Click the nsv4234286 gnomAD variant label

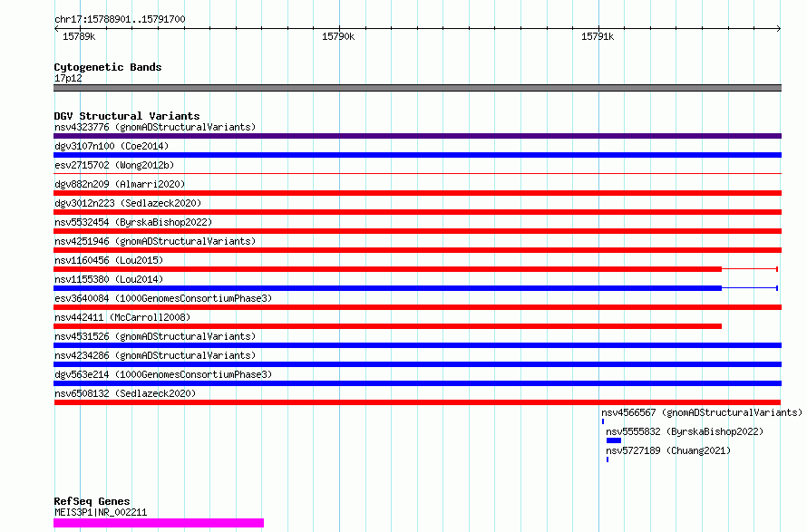tap(155, 355)
